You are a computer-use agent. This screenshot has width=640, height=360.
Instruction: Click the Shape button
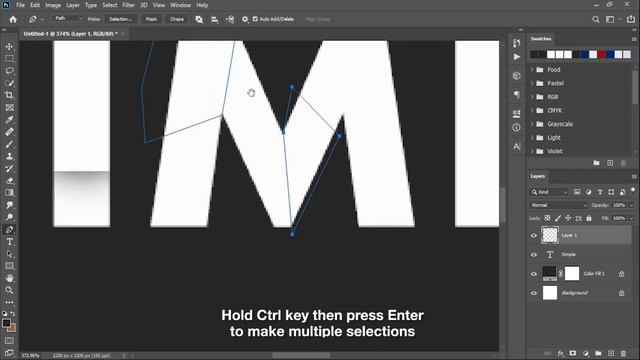coord(177,19)
